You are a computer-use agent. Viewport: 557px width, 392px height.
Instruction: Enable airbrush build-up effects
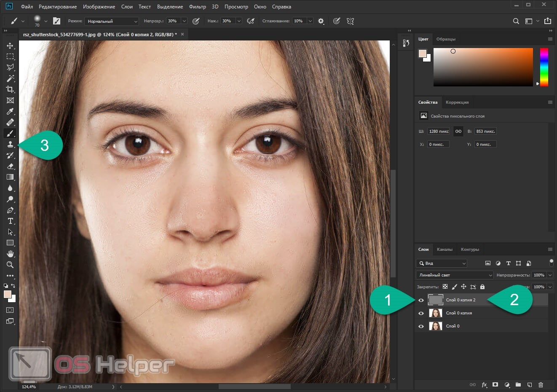(251, 21)
